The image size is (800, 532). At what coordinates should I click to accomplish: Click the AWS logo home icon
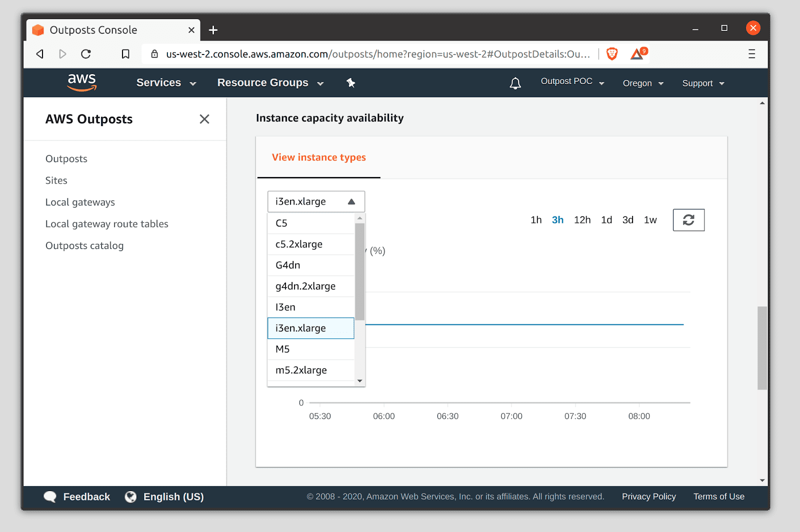[x=82, y=82]
